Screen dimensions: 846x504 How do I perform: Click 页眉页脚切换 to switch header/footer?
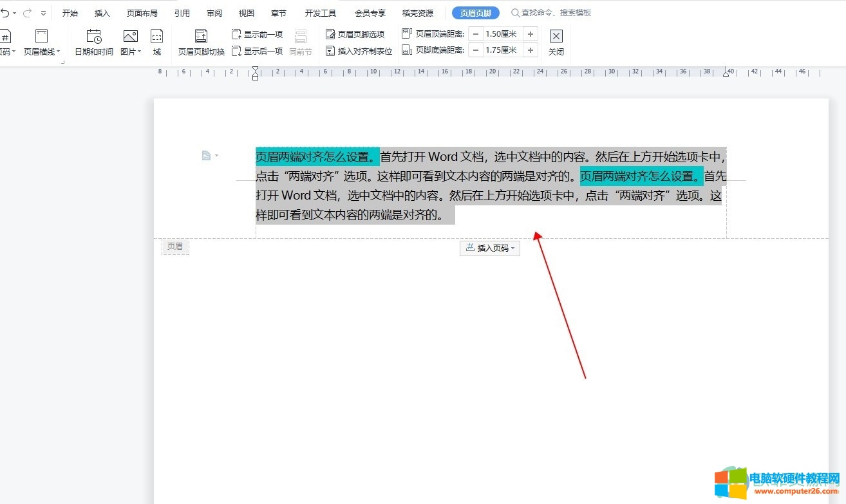tap(202, 42)
